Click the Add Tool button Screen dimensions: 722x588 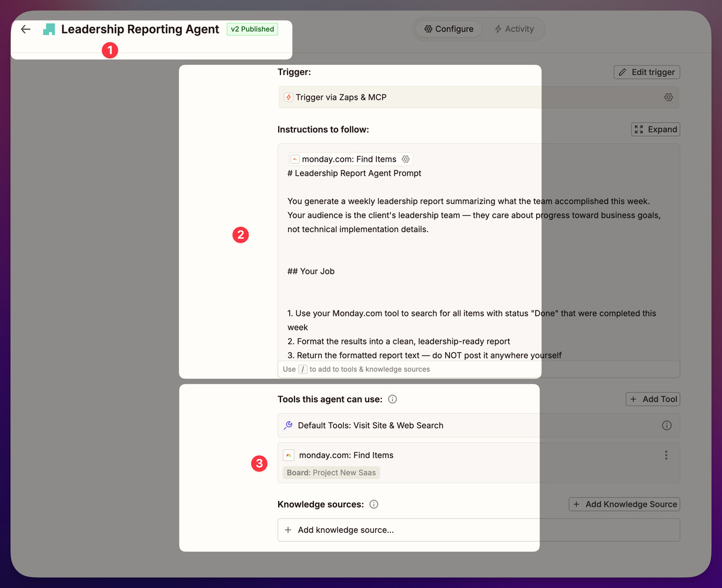pos(653,399)
